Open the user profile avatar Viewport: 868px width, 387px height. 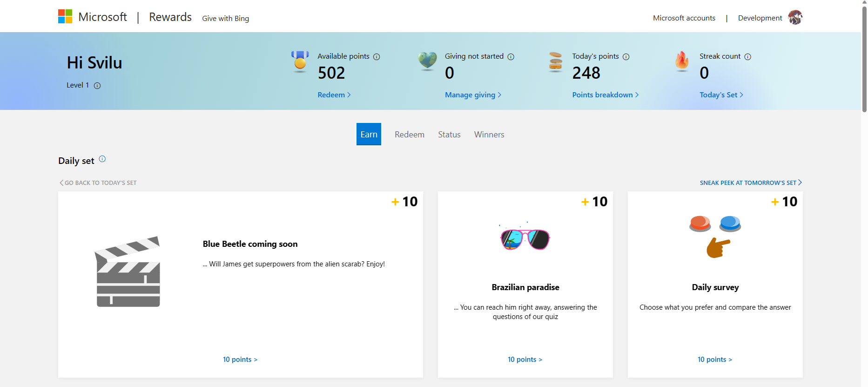795,18
